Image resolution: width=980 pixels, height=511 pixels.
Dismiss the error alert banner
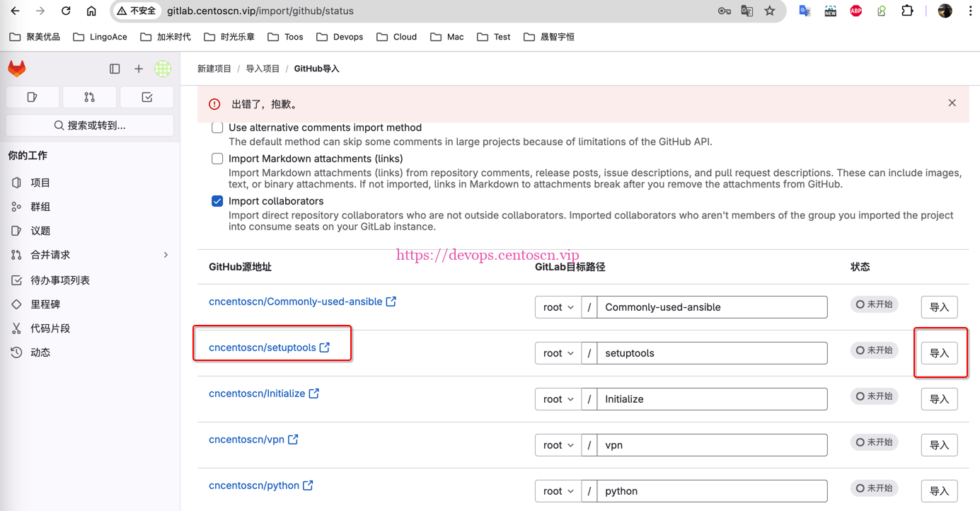[952, 103]
